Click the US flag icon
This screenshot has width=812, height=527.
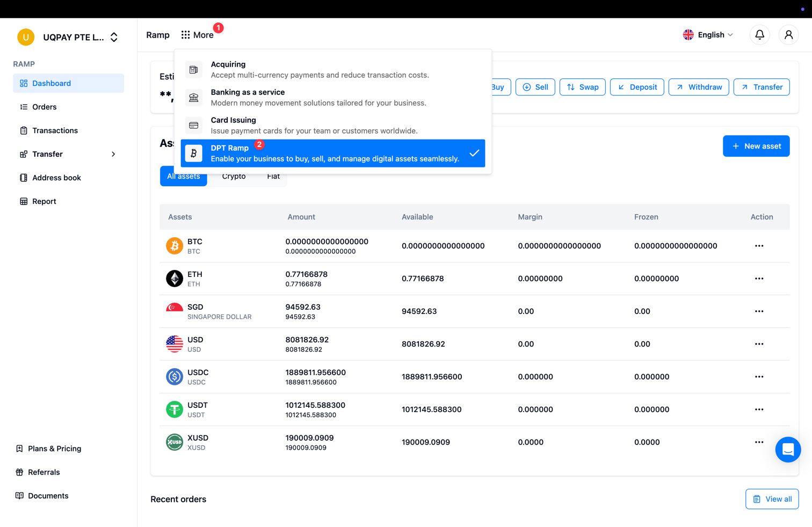(175, 344)
